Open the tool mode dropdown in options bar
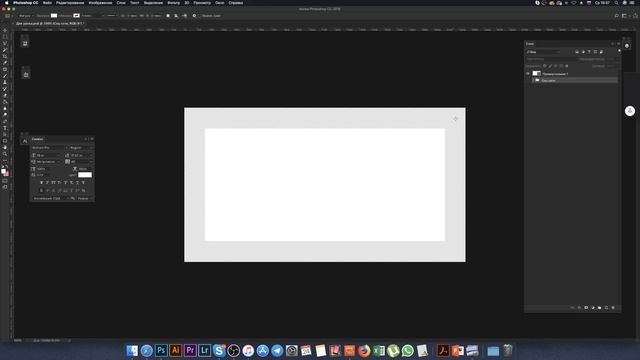 (x=26, y=16)
